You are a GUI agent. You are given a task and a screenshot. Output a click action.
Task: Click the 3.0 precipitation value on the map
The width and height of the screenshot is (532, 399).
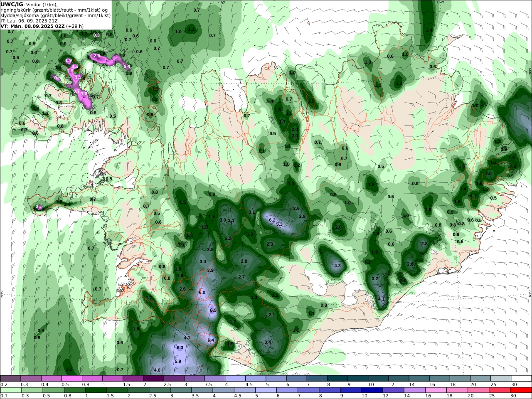pos(223,220)
